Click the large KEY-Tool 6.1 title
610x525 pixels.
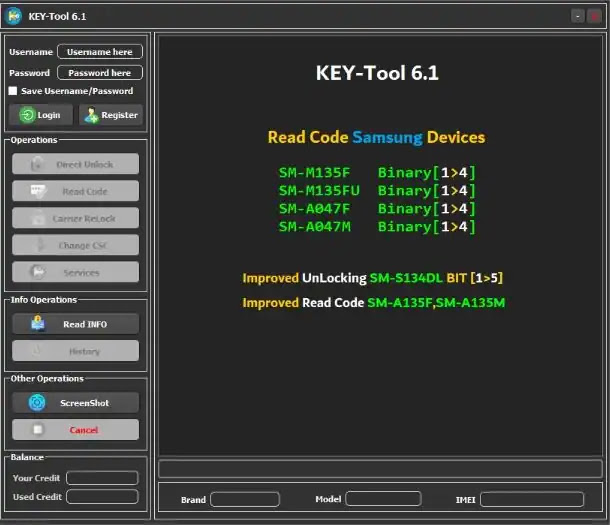point(377,73)
